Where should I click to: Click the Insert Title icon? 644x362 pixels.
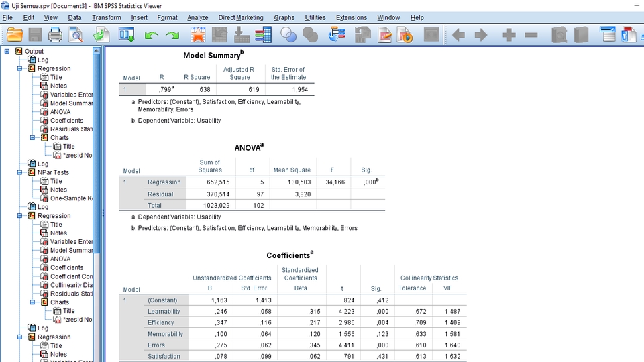pos(629,35)
